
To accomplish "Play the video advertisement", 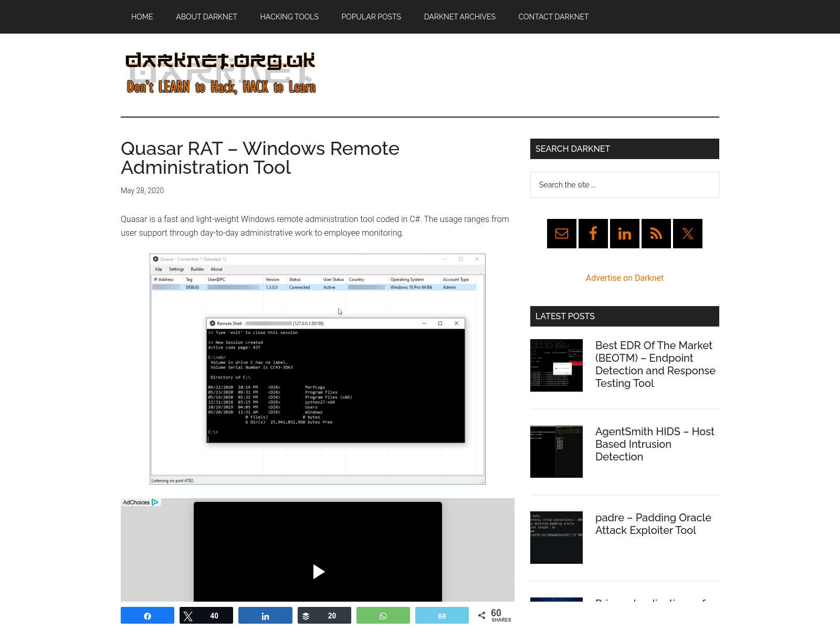I will (x=318, y=572).
